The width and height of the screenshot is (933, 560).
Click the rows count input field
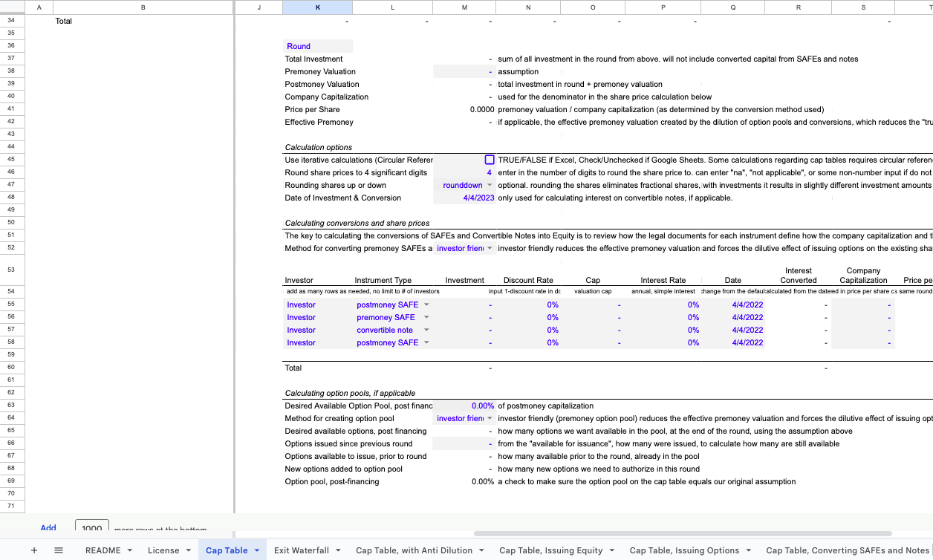[92, 527]
